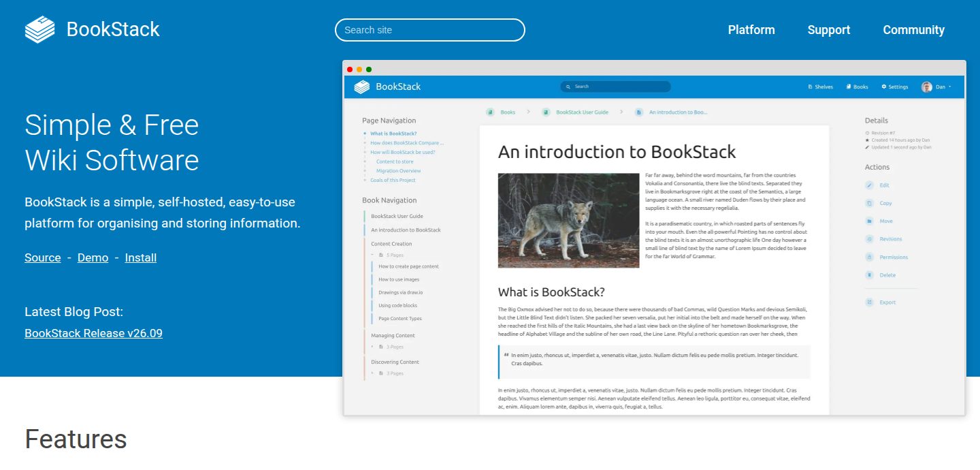Click the Books breadcrumb icon

(x=490, y=112)
